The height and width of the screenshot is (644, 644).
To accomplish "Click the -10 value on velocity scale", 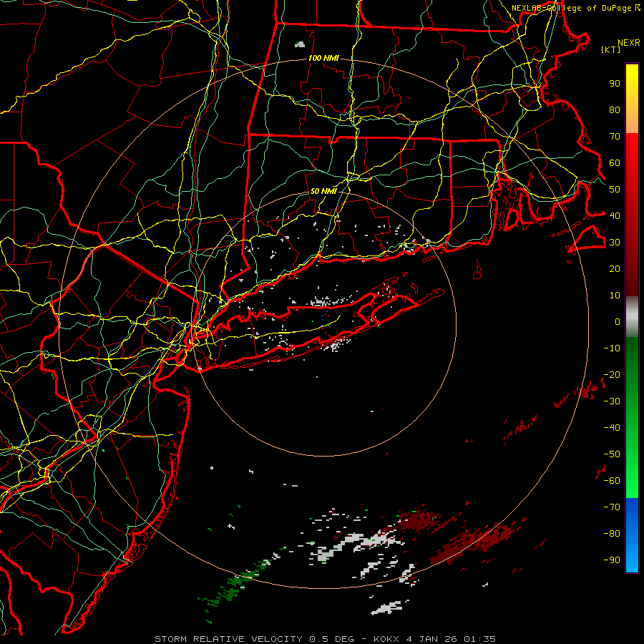I will click(612, 348).
